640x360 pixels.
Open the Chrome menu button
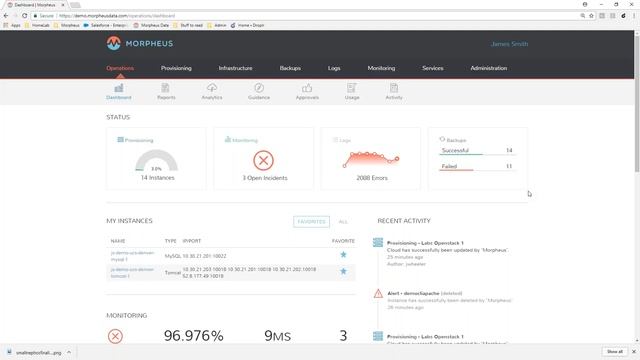(x=634, y=16)
